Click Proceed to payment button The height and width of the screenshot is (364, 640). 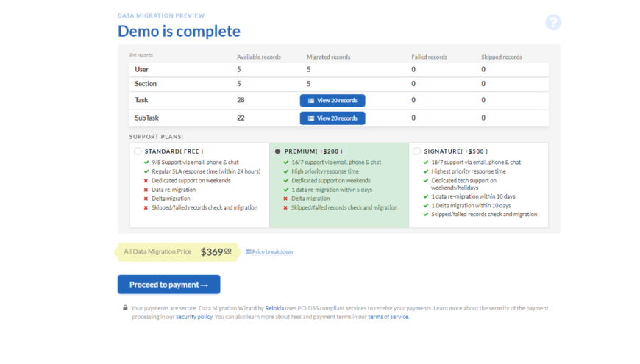coord(168,285)
